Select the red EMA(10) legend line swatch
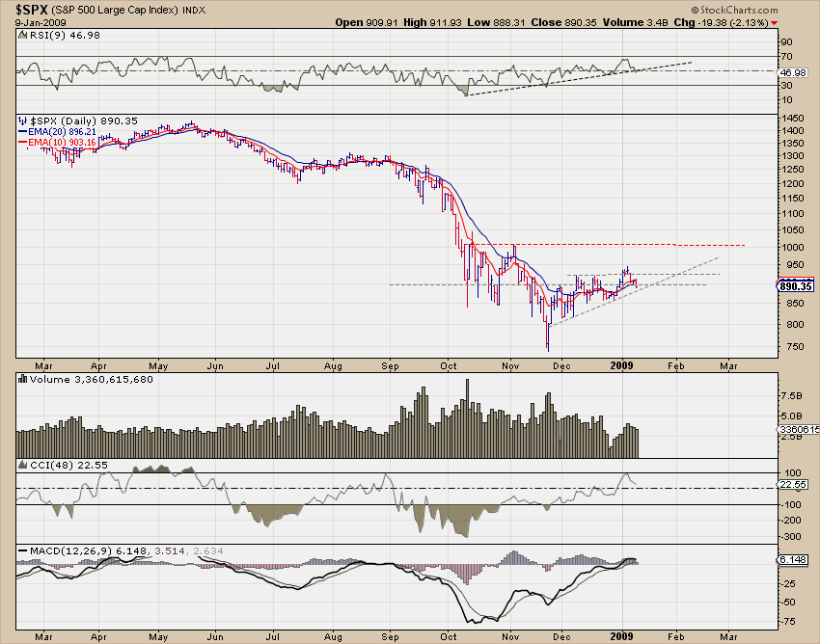 22,142
